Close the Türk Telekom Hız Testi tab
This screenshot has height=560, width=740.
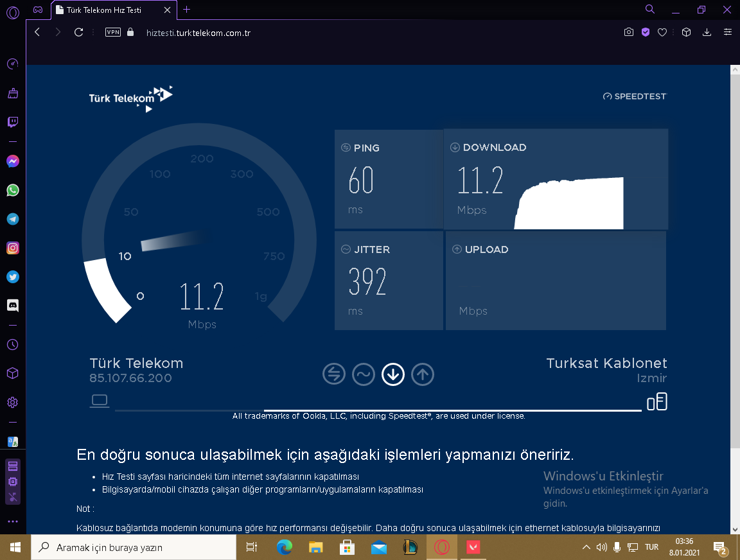[x=167, y=10]
